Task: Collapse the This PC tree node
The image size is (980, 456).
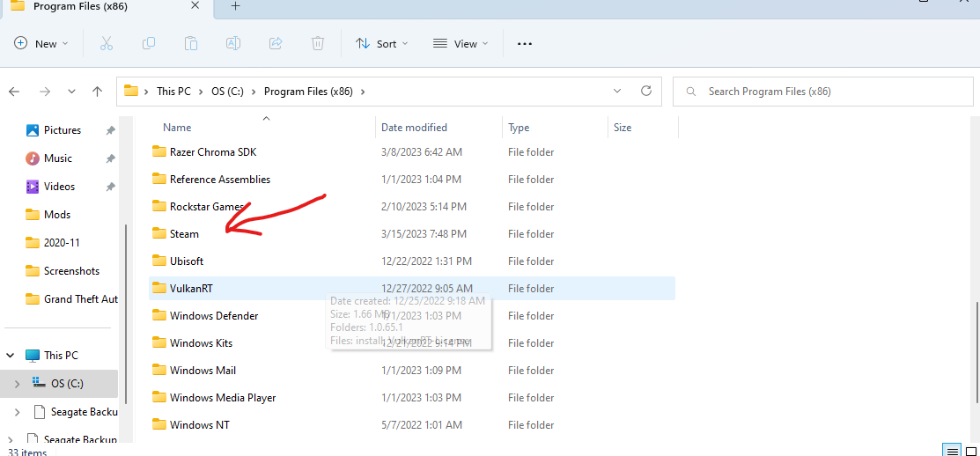Action: tap(11, 356)
